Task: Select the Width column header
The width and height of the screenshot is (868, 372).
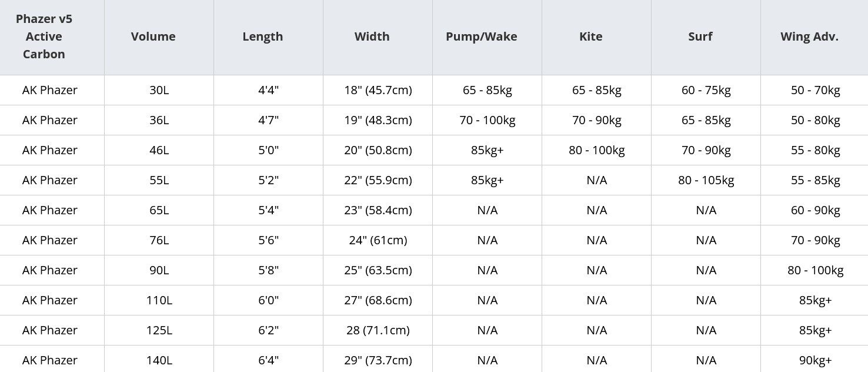Action: click(372, 36)
